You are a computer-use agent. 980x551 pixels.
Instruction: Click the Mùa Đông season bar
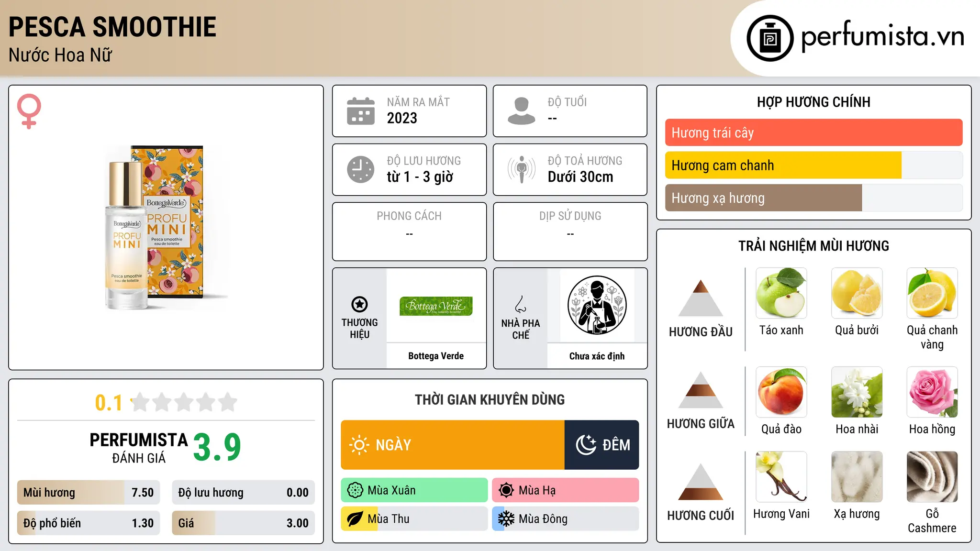[x=566, y=519]
